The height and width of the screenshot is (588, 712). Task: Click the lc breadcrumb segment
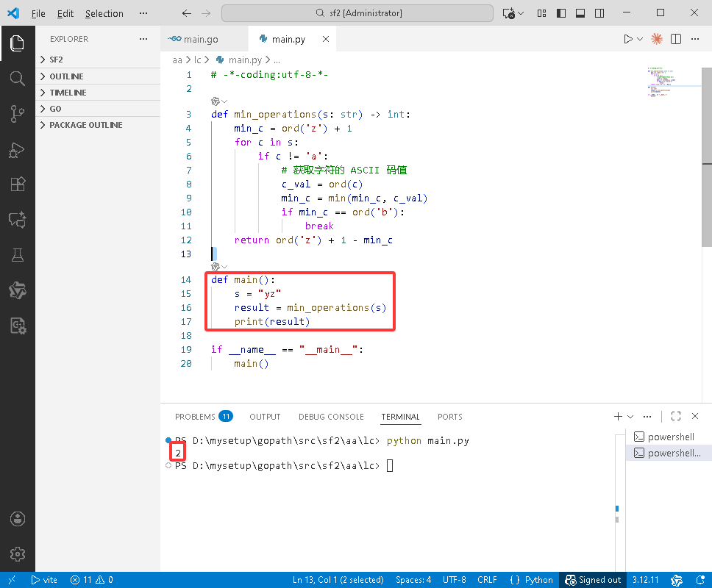tap(198, 60)
